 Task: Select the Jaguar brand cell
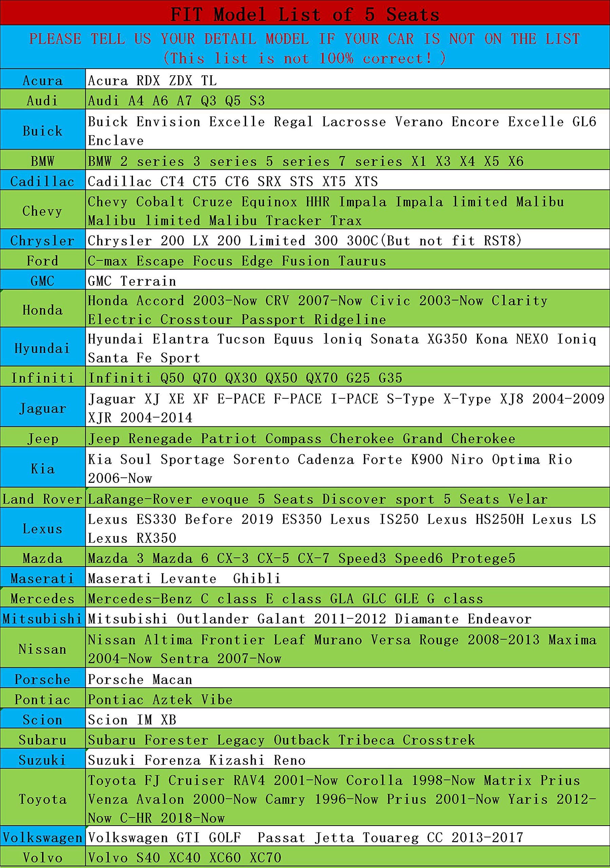point(43,407)
